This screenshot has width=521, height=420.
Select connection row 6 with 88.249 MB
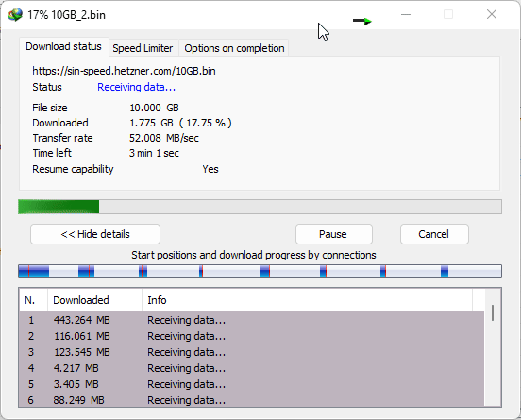251,400
